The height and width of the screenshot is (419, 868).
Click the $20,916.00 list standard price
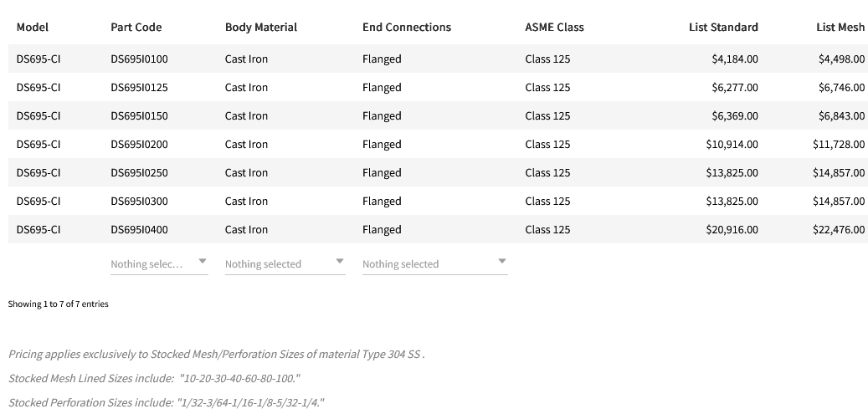(x=732, y=230)
